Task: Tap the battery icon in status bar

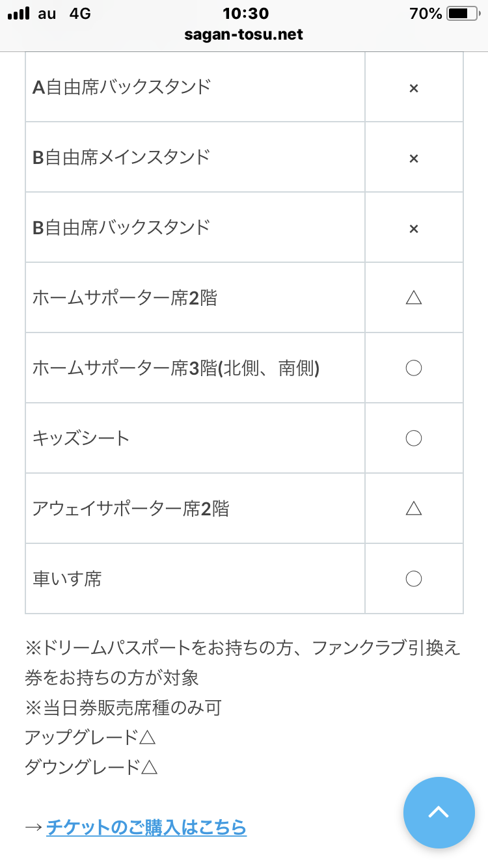Action: tap(462, 14)
